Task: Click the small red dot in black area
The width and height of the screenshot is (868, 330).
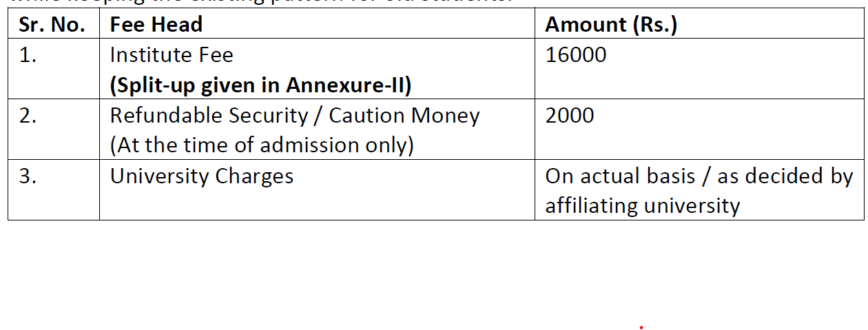Action: point(641,328)
